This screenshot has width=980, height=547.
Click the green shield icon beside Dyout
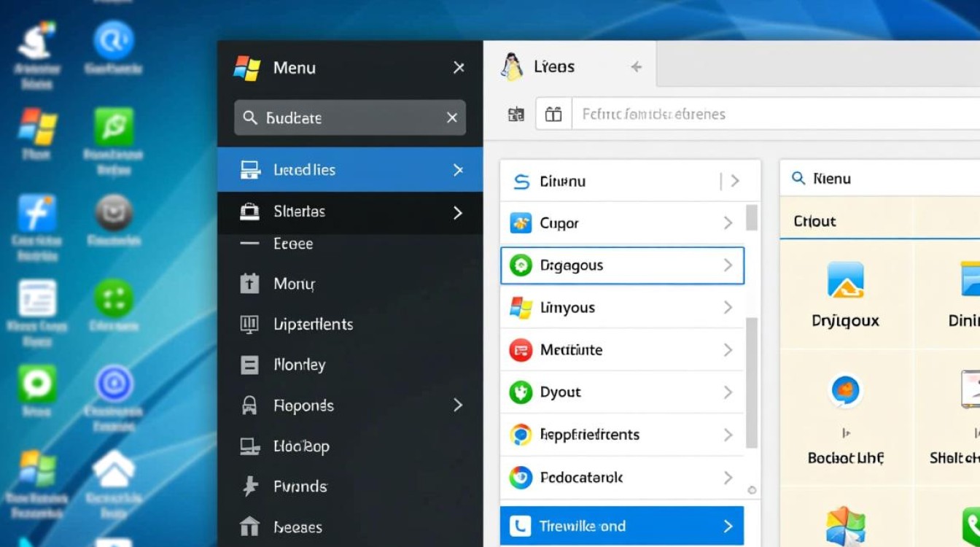pos(521,392)
